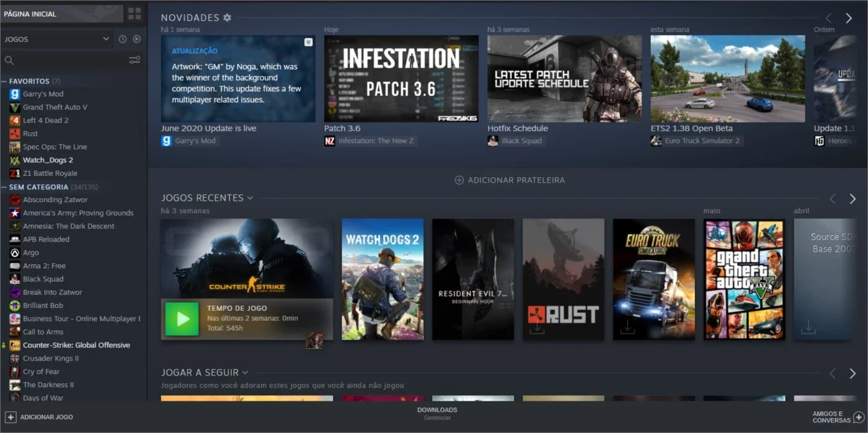868x433 pixels.
Task: Select The Darkness II entry
Action: coord(48,385)
